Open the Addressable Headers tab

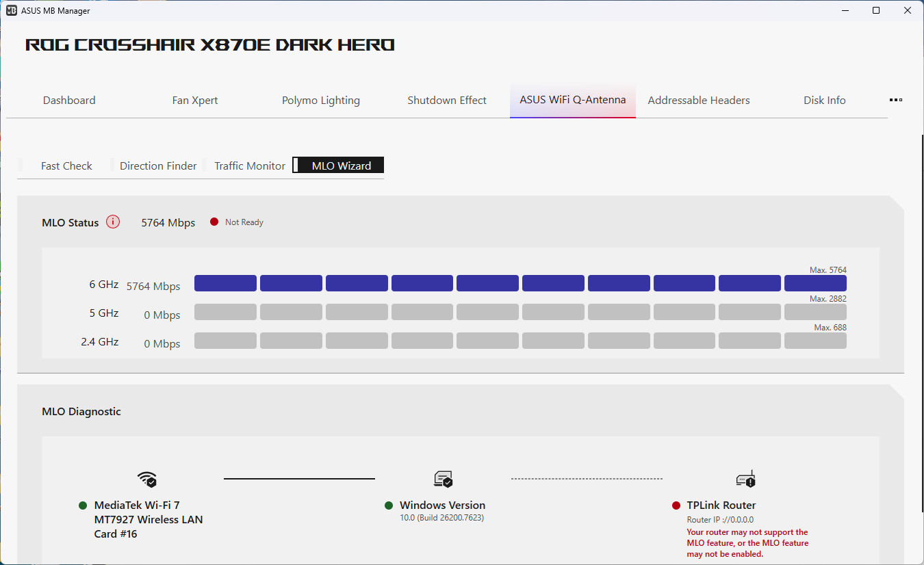coord(699,100)
